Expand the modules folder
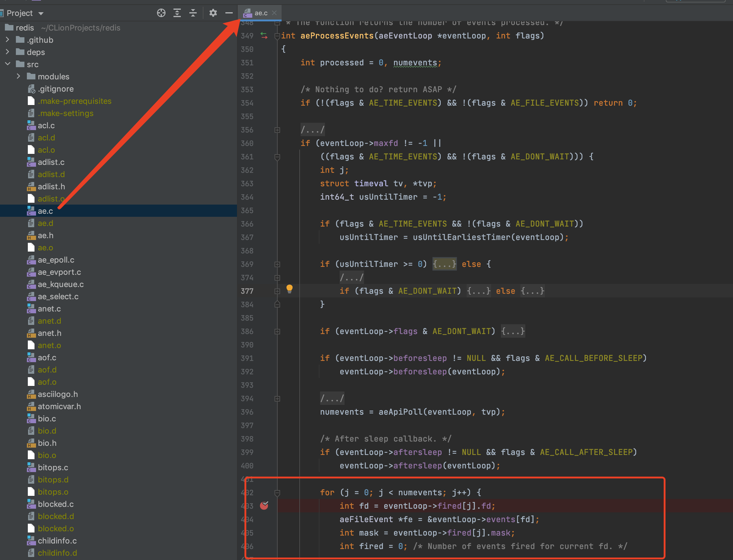Image resolution: width=733 pixels, height=560 pixels. point(18,76)
